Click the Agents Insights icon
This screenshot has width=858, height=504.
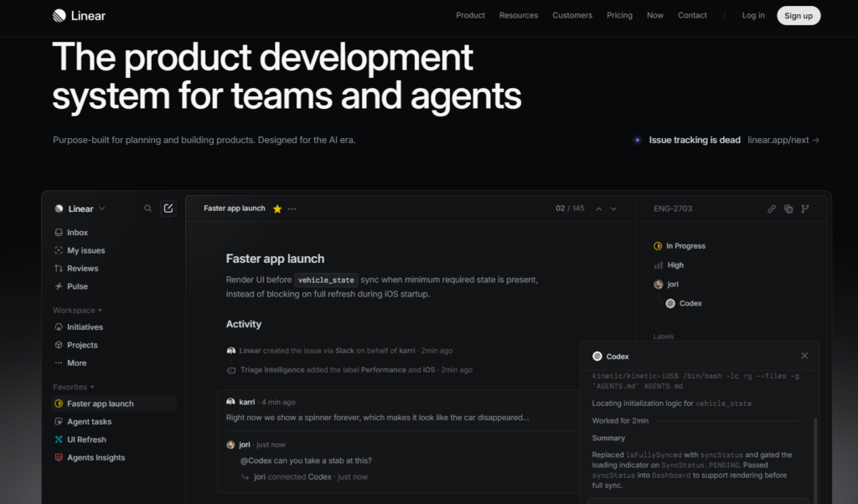point(59,458)
